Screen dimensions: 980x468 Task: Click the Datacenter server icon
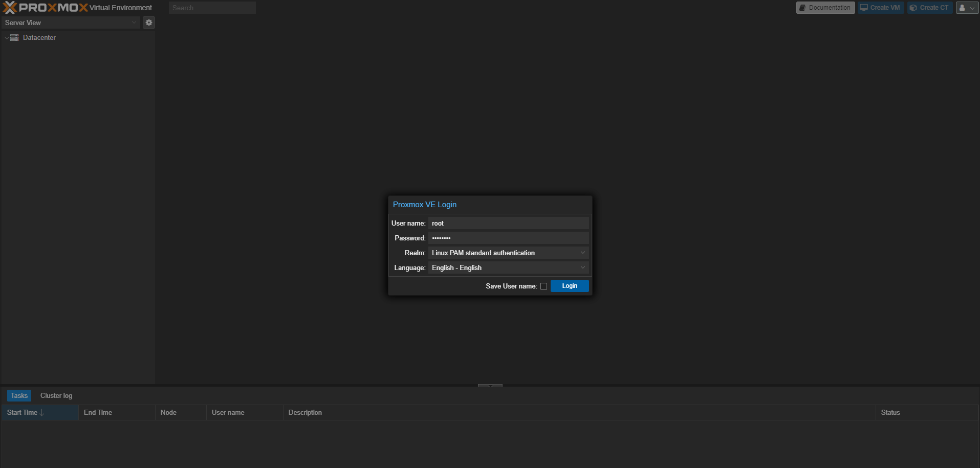(14, 38)
